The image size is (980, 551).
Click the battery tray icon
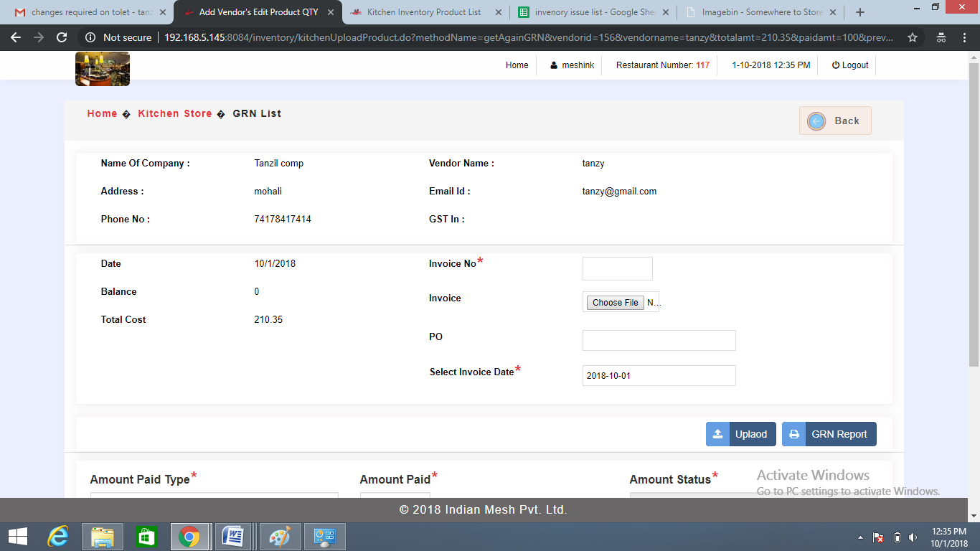(897, 537)
